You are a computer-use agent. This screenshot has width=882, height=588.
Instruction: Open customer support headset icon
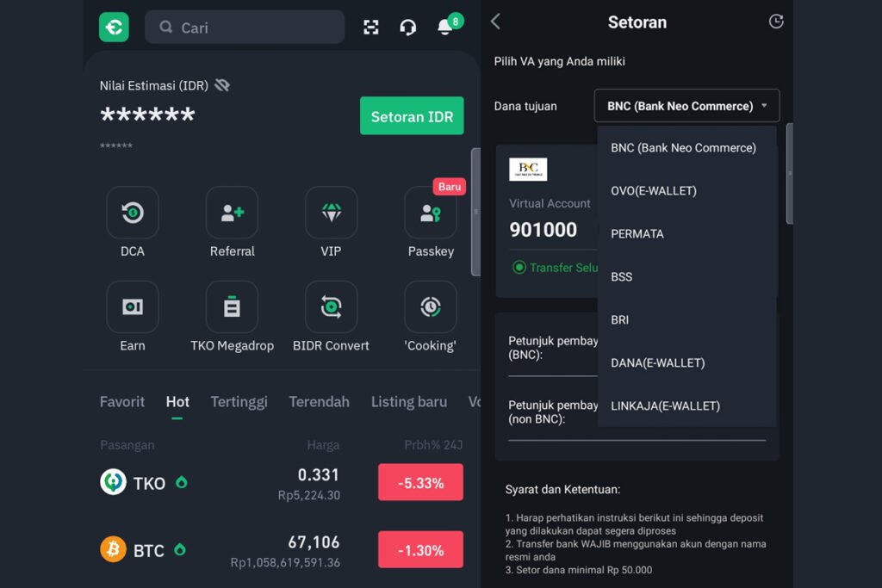click(x=407, y=27)
